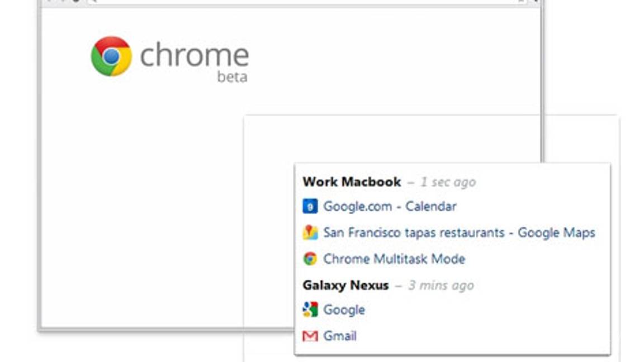Open the Google link under Galaxy Nexus

coord(344,310)
